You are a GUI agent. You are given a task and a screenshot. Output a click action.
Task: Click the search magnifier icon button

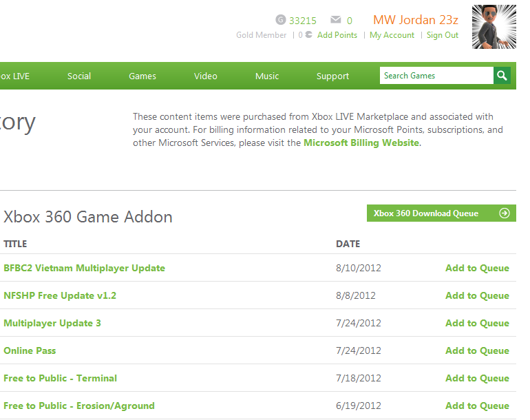point(502,76)
